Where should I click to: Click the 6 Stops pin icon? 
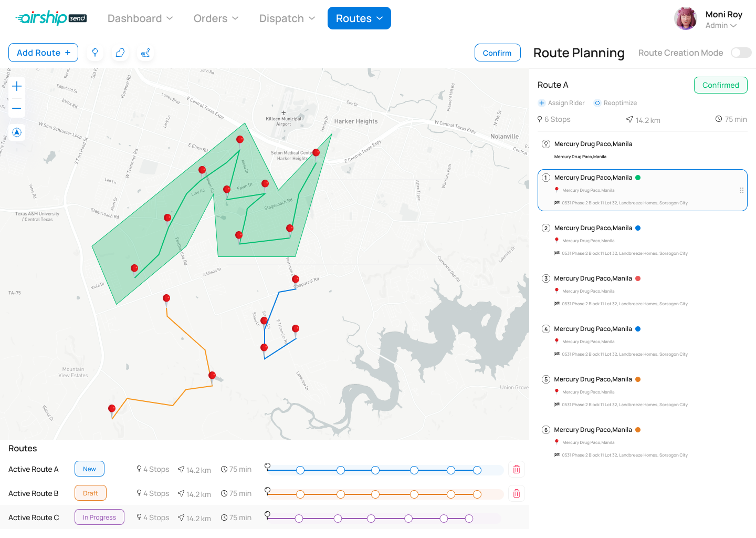point(540,119)
